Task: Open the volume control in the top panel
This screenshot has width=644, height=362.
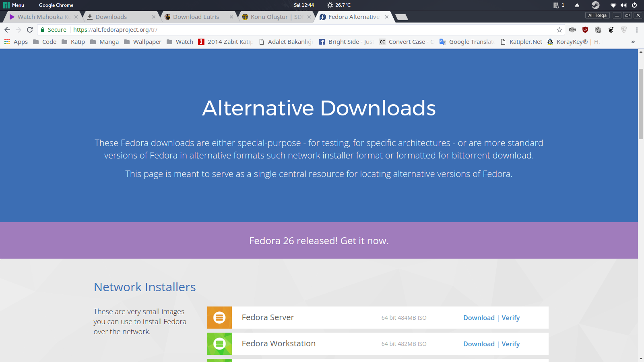Action: click(623, 5)
